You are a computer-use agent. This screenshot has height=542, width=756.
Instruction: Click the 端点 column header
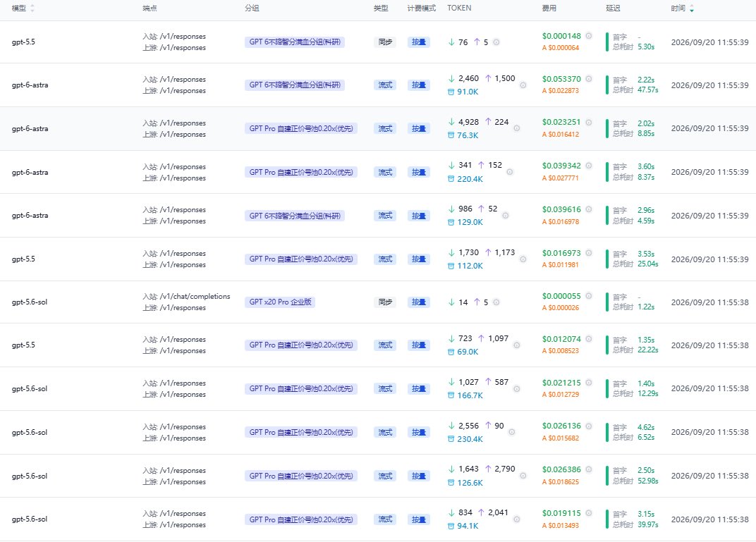pyautogui.click(x=150, y=8)
